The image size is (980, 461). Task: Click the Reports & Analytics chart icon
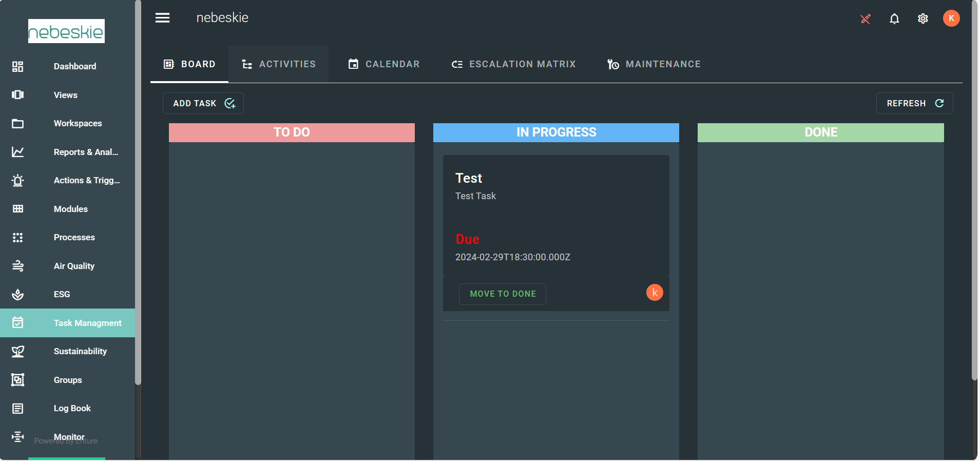point(18,152)
